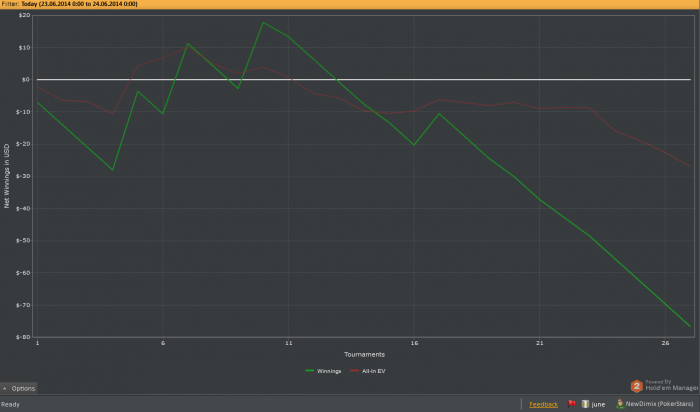The image size is (700, 412).
Task: Click the Today filter date range text
Action: click(x=79, y=4)
